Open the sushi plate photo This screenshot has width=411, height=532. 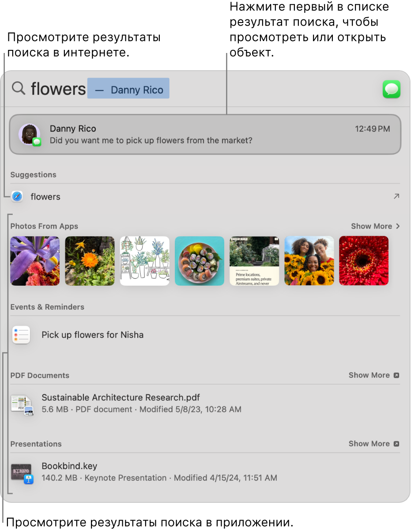coord(200,261)
